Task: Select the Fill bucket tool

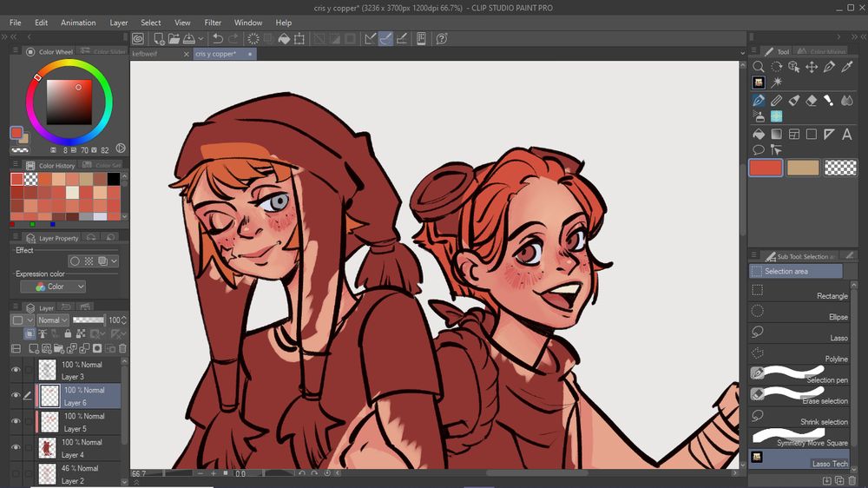Action: tap(759, 134)
